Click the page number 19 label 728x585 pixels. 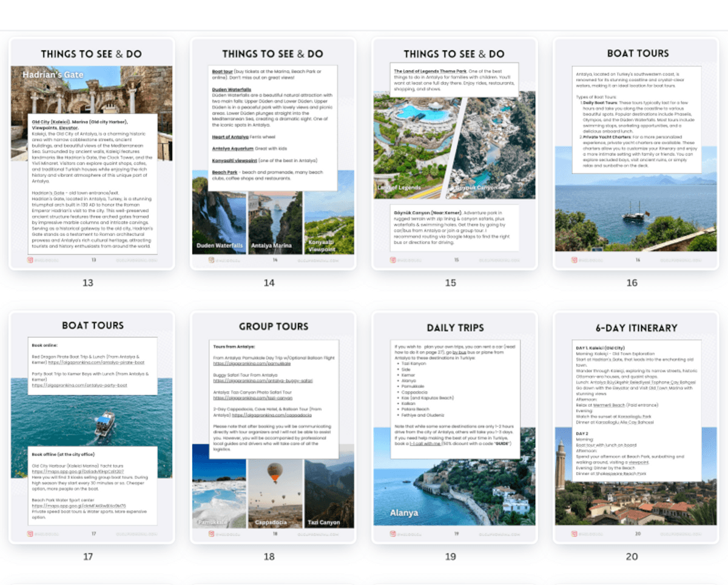tap(450, 556)
